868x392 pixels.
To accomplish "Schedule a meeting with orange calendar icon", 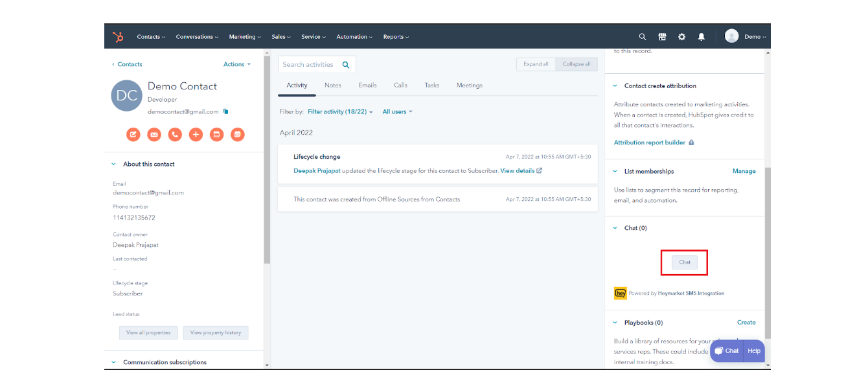I will [238, 135].
